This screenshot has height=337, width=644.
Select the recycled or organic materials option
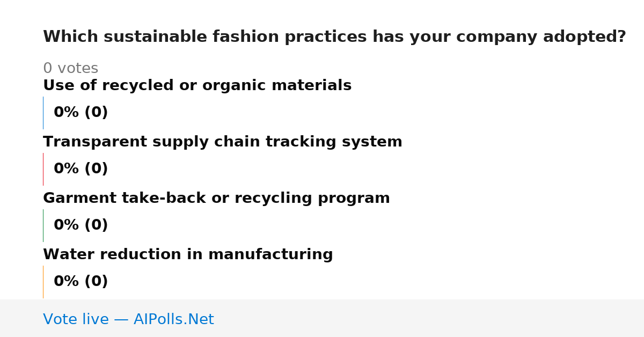point(197,86)
